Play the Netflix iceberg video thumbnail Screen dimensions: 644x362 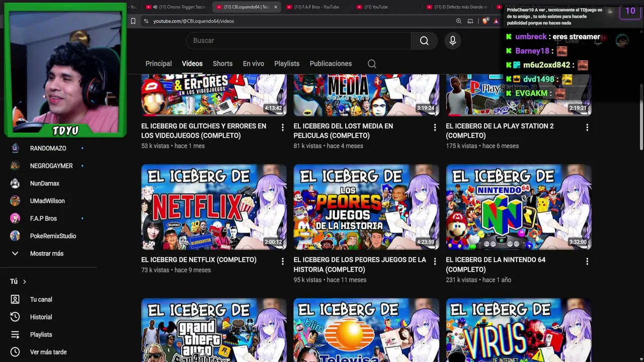point(214,207)
